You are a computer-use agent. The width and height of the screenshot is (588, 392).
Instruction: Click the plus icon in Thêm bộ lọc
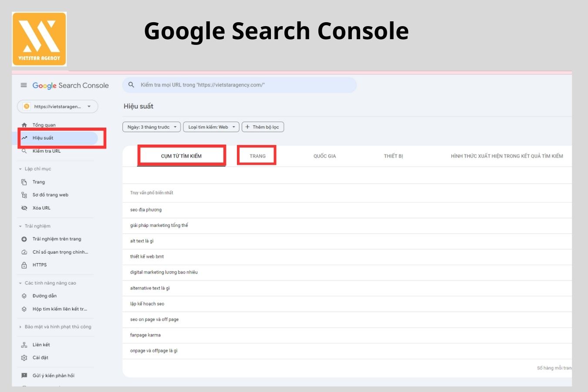(x=247, y=127)
